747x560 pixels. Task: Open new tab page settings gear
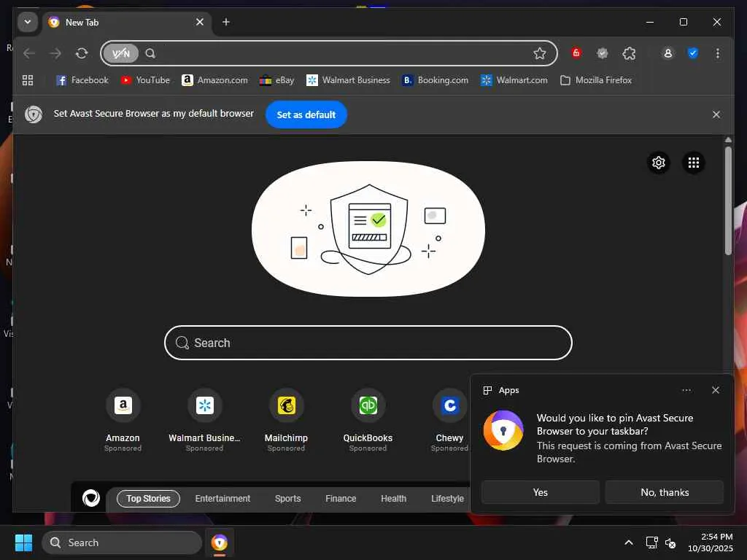(x=659, y=163)
